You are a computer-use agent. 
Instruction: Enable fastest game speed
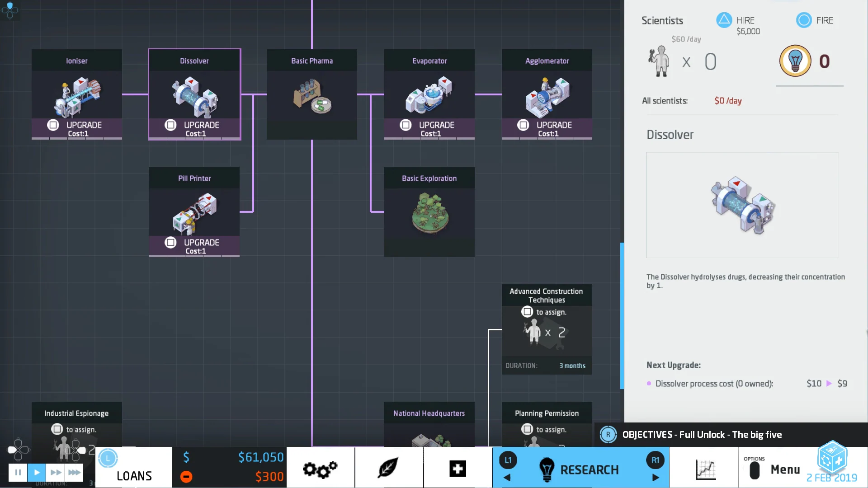coord(74,472)
